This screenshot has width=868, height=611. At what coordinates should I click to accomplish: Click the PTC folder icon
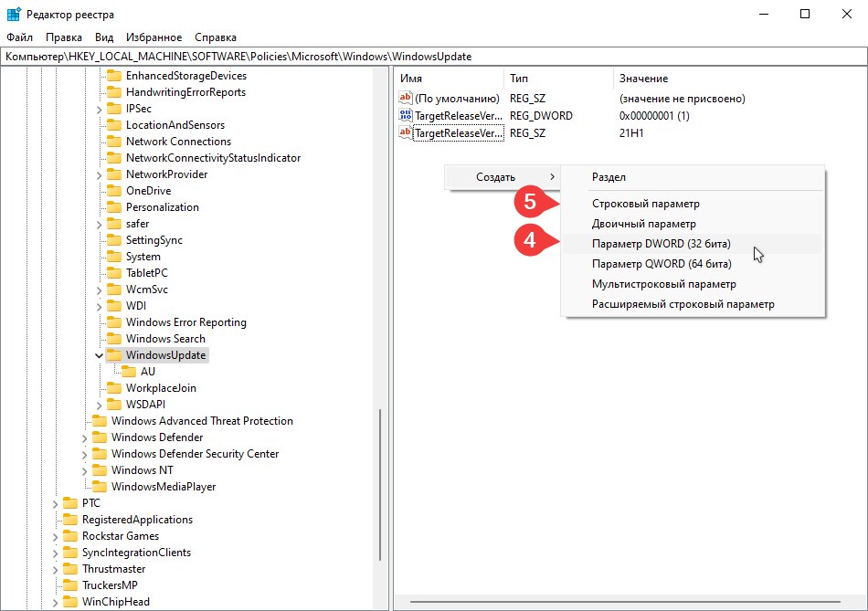[70, 503]
